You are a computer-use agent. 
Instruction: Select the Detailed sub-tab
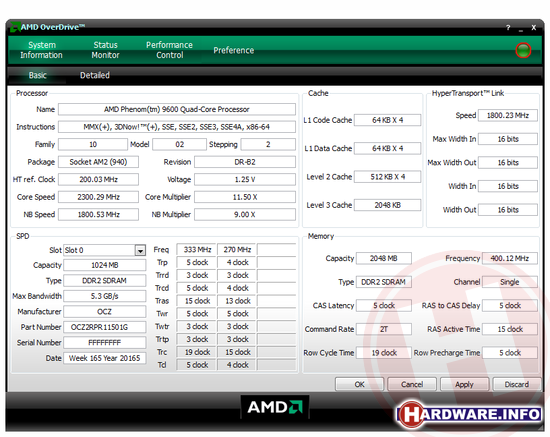[x=95, y=75]
